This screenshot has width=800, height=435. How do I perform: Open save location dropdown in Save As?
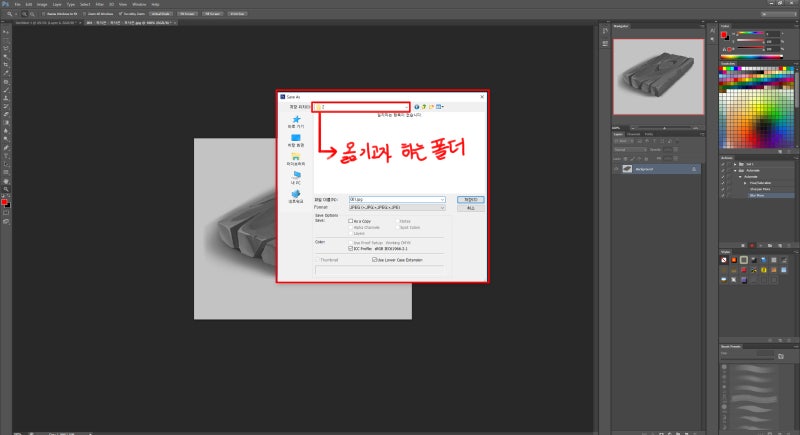pos(406,107)
